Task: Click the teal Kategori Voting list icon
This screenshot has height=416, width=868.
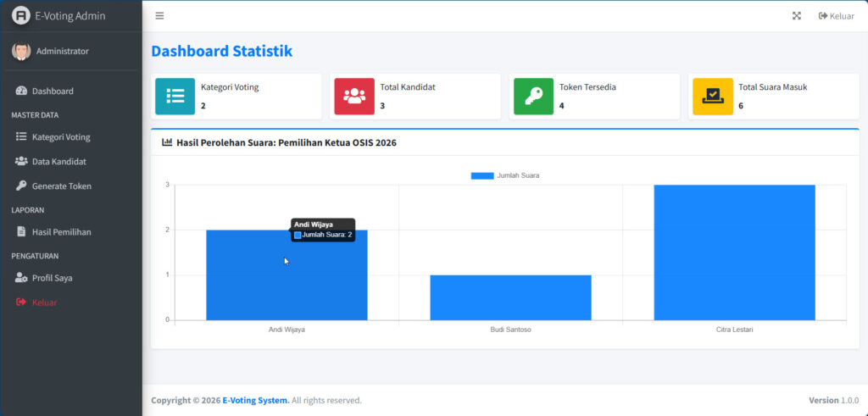Action: pyautogui.click(x=175, y=96)
